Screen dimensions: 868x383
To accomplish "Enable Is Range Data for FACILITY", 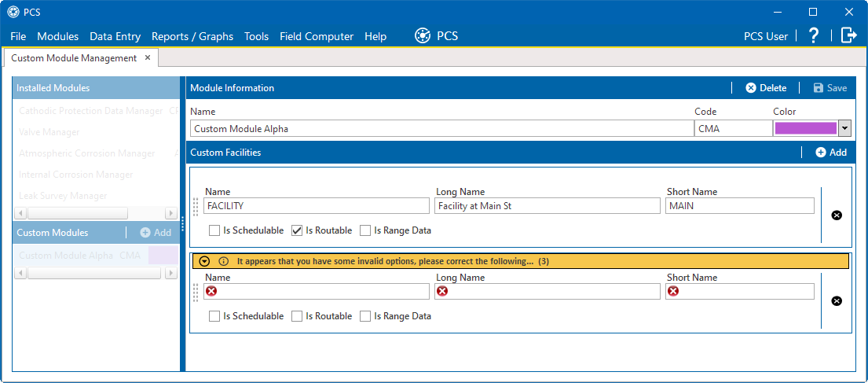I will coord(364,230).
